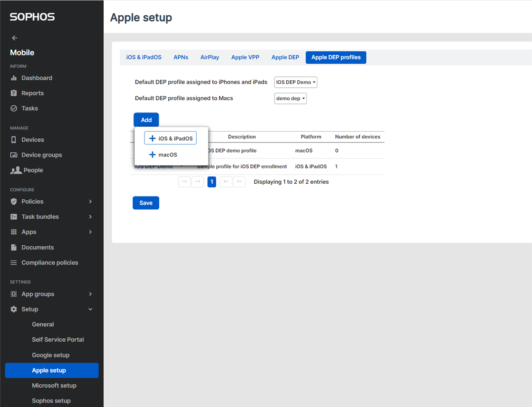
Task: Open Google setup
Action: pos(51,355)
